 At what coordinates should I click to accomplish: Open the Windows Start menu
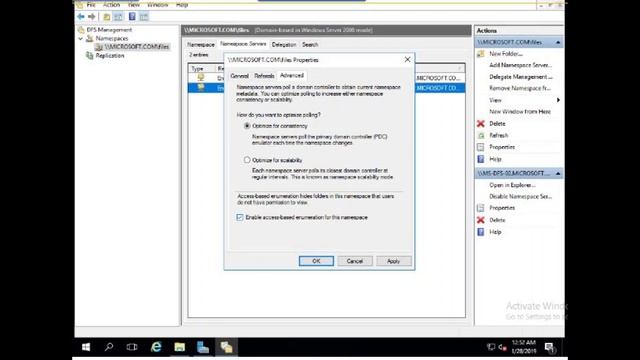[x=86, y=347]
